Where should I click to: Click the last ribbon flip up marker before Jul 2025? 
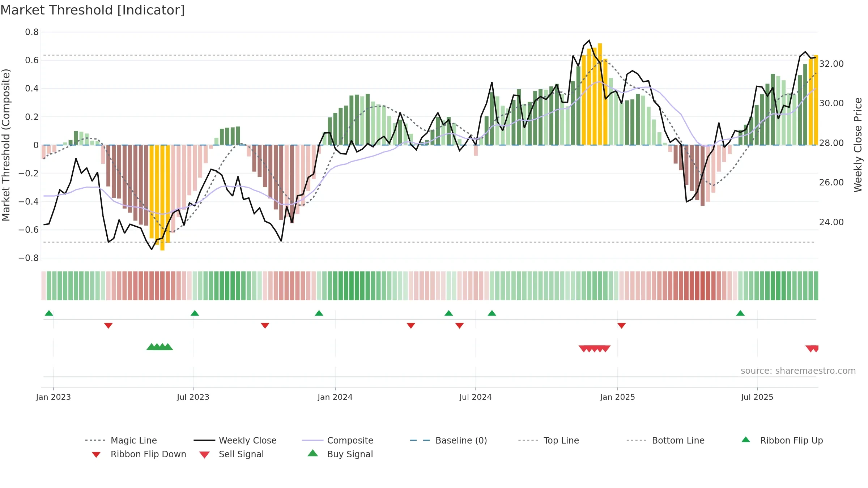[740, 313]
